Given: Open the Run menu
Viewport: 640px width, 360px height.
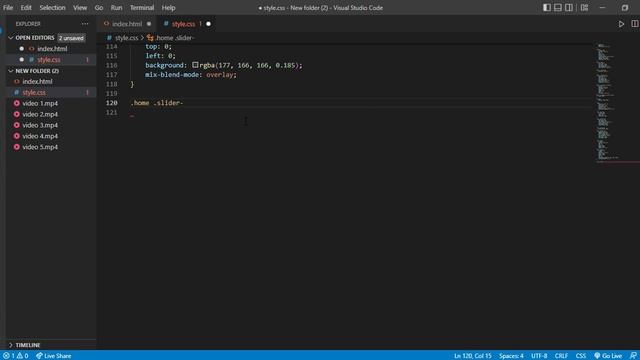Looking at the screenshot, I should coord(116,8).
